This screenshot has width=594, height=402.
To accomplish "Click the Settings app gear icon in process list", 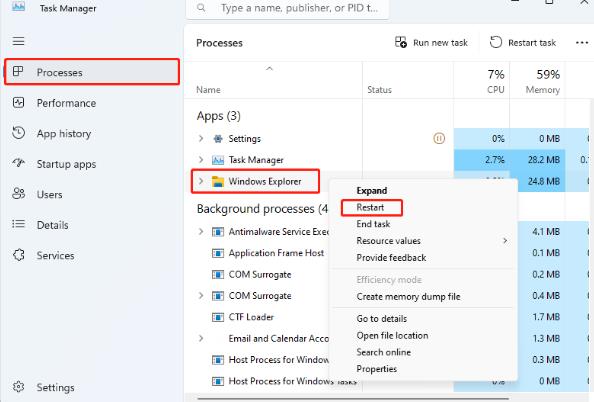I will [218, 139].
